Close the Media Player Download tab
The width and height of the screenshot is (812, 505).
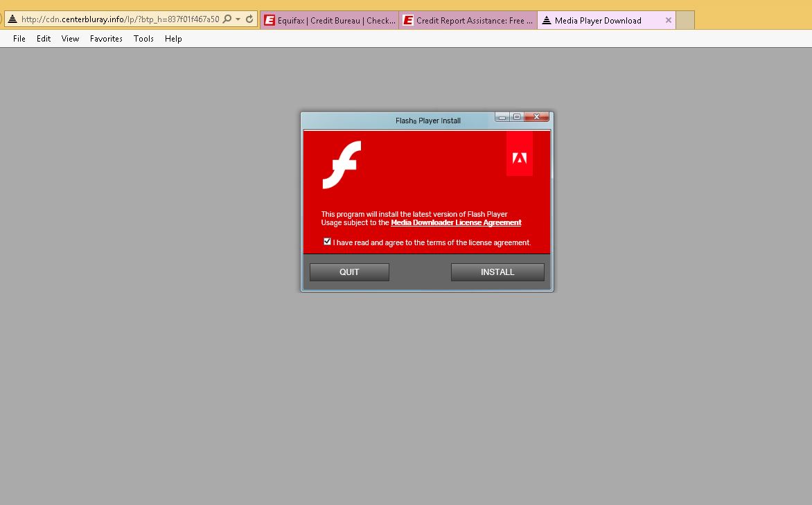[x=668, y=20]
